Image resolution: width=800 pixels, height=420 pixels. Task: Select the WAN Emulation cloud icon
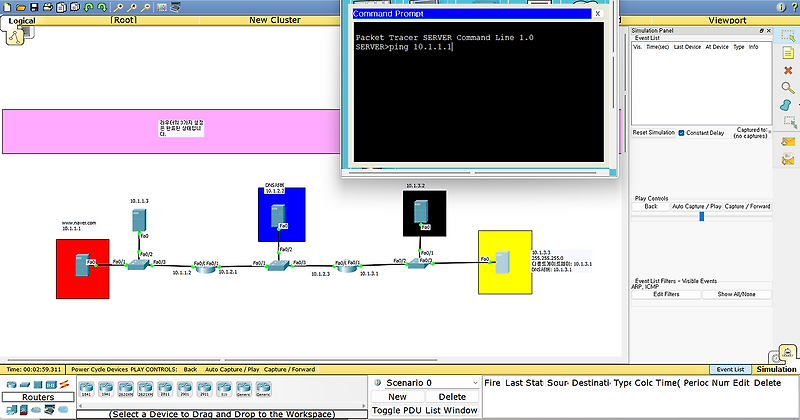[x=36, y=409]
